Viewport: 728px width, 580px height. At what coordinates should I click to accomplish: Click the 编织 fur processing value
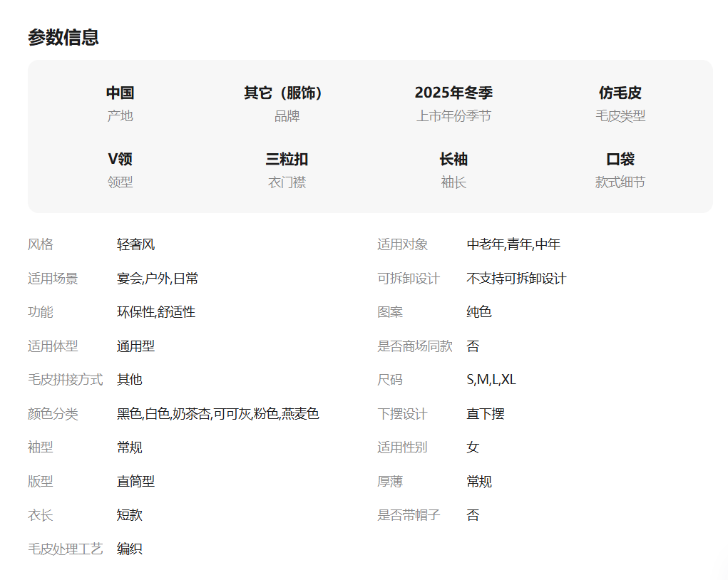[129, 549]
